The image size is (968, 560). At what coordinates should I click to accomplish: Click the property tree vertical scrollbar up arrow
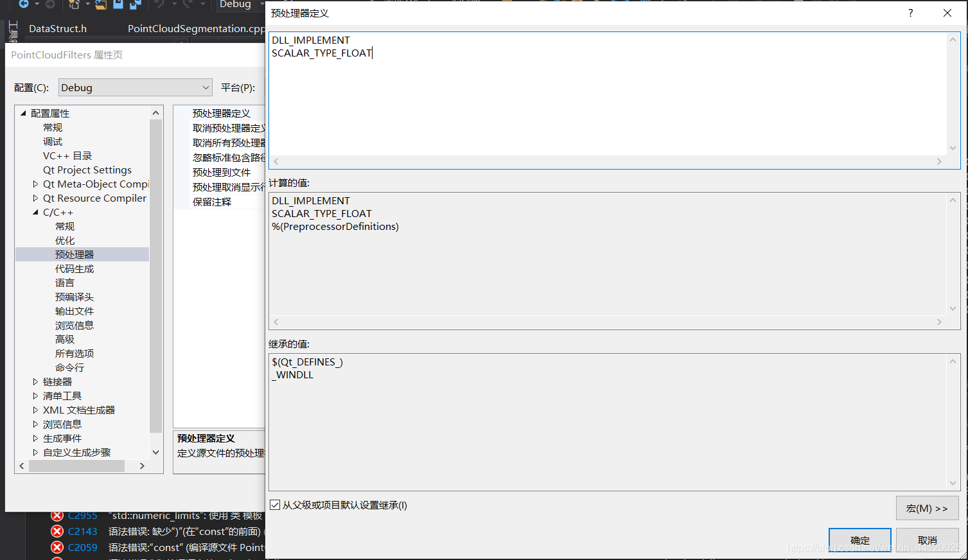pos(155,113)
